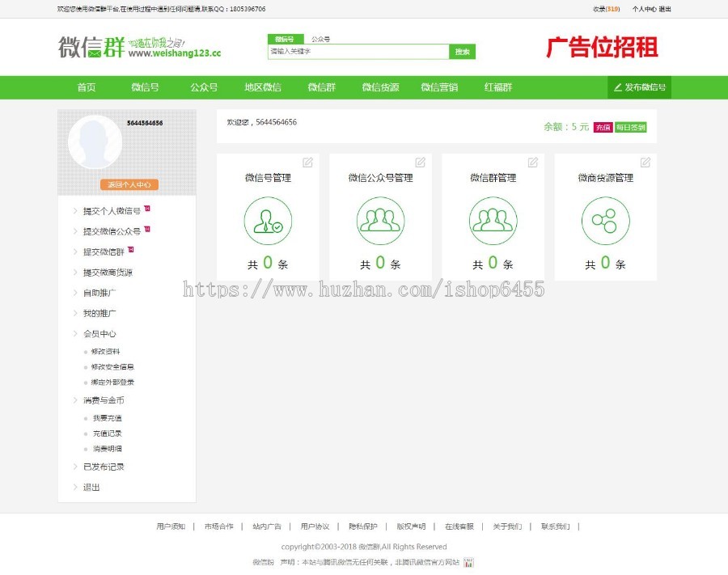Open 修改资料 submenu item

(105, 351)
